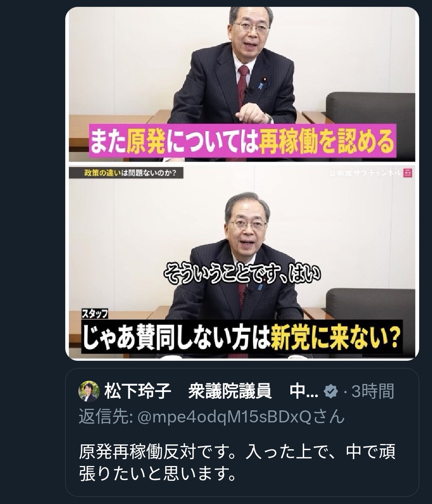432x504 pixels.
Task: Tap the 3時間 timestamp of quoted tweet
Action: (373, 391)
